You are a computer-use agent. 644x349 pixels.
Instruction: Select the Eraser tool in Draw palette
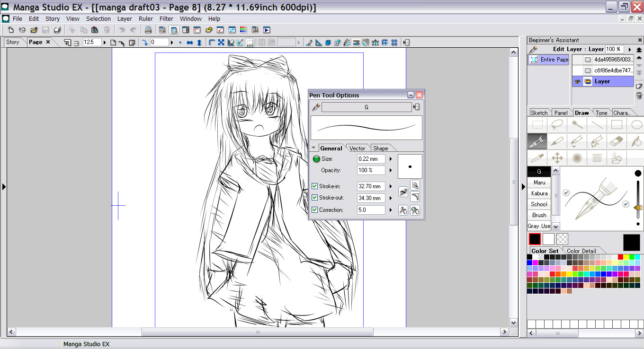click(616, 141)
